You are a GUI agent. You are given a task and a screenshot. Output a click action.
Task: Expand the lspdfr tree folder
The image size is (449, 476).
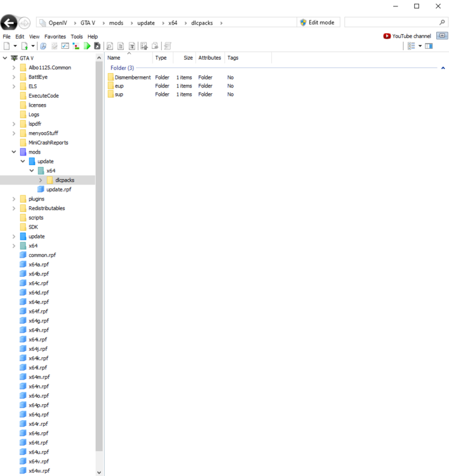tap(14, 124)
